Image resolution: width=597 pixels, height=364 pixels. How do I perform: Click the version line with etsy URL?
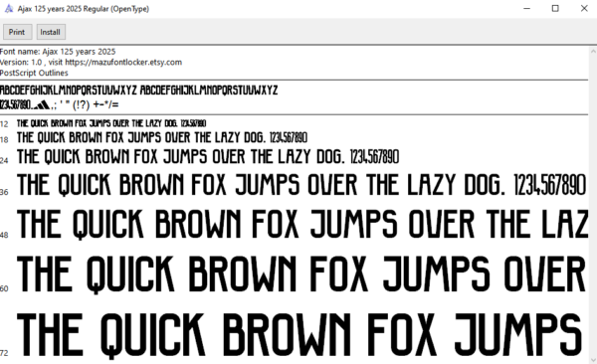pos(91,62)
